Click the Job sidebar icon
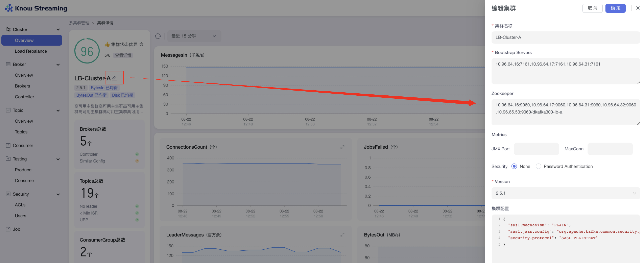 [8, 229]
